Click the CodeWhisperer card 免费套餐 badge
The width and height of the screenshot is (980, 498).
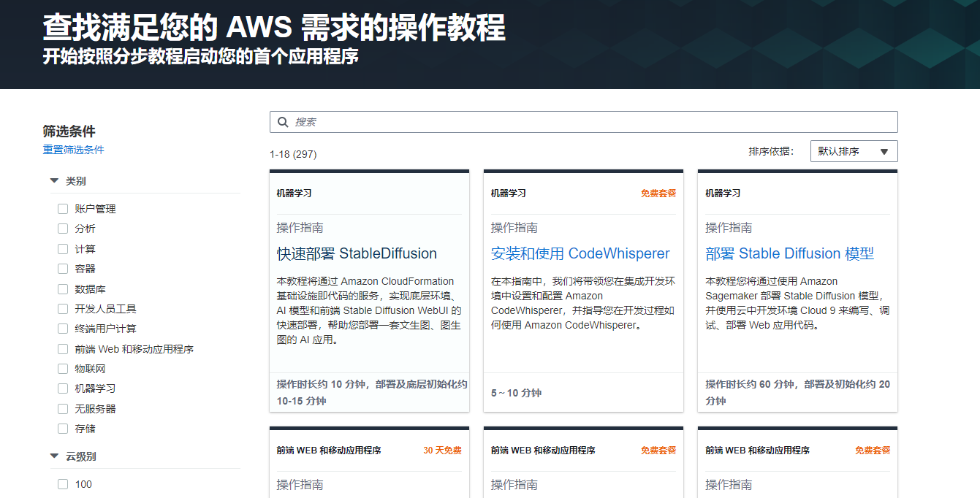[x=657, y=193]
